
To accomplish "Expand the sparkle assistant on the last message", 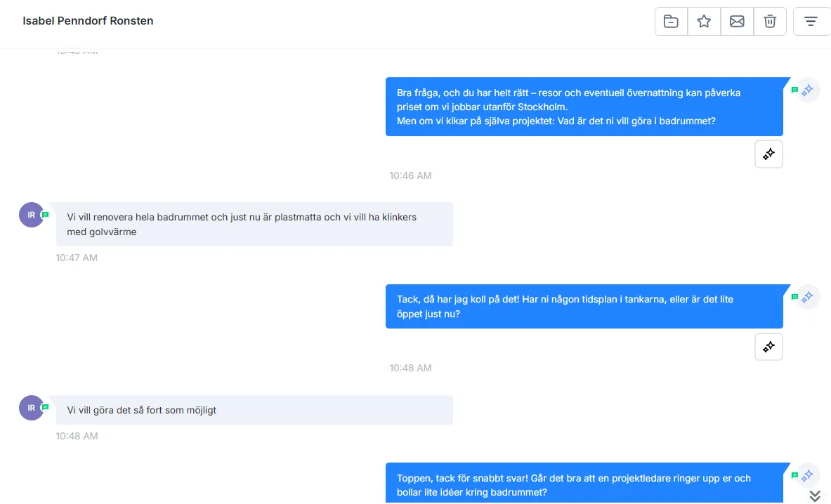I will (807, 475).
